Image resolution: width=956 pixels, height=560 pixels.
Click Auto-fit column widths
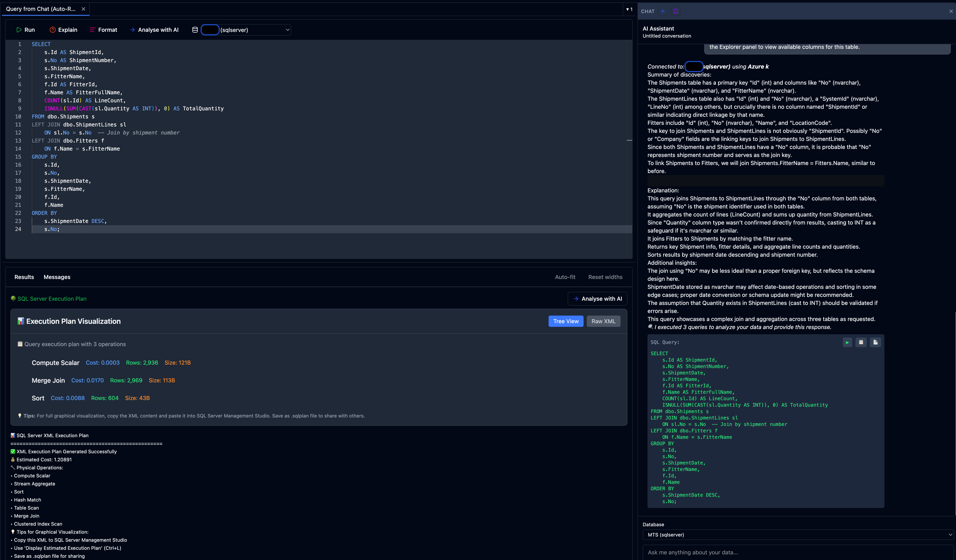(565, 277)
